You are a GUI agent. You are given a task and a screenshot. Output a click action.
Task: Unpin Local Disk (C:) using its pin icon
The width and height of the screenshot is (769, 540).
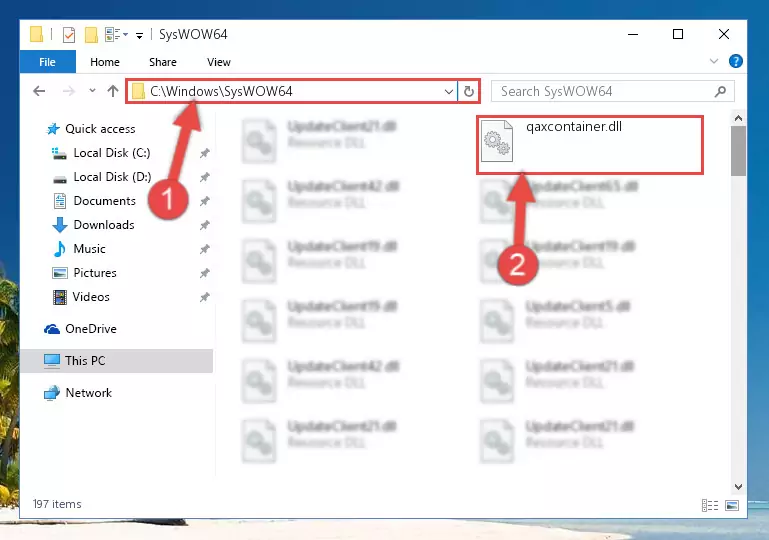coord(205,153)
